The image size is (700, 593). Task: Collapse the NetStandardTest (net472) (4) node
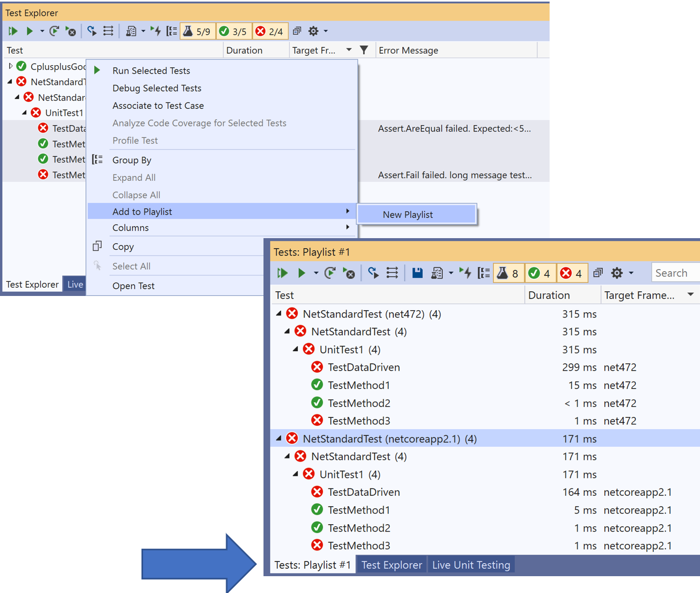pos(279,313)
